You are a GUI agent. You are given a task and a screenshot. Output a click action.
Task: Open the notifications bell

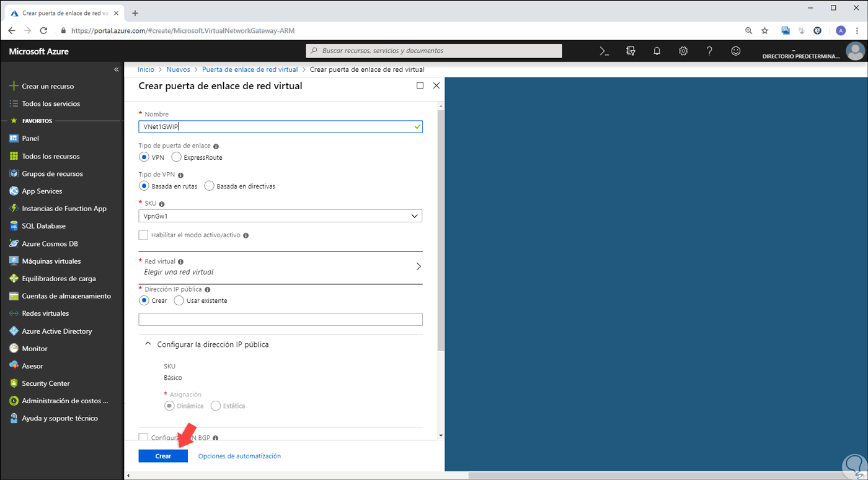657,51
